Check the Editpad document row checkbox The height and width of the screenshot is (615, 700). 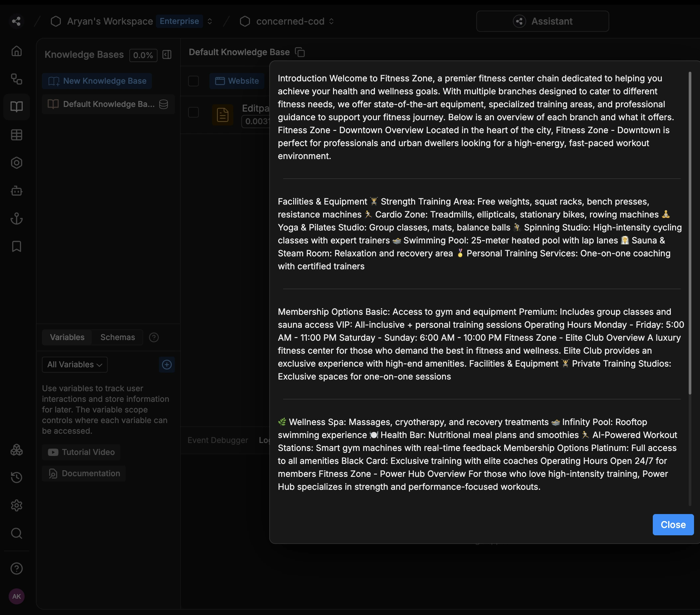tap(193, 112)
